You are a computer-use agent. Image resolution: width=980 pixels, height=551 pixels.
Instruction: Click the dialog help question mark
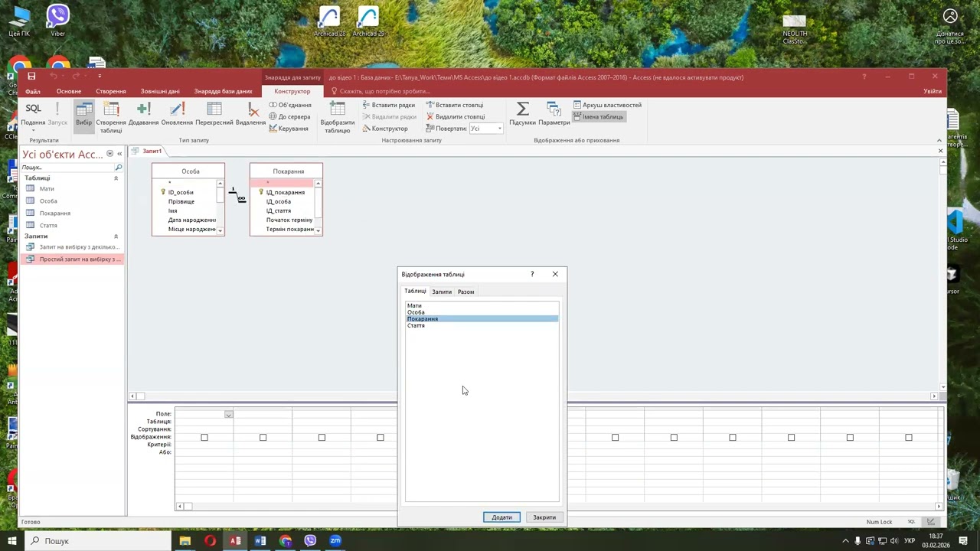pyautogui.click(x=532, y=274)
